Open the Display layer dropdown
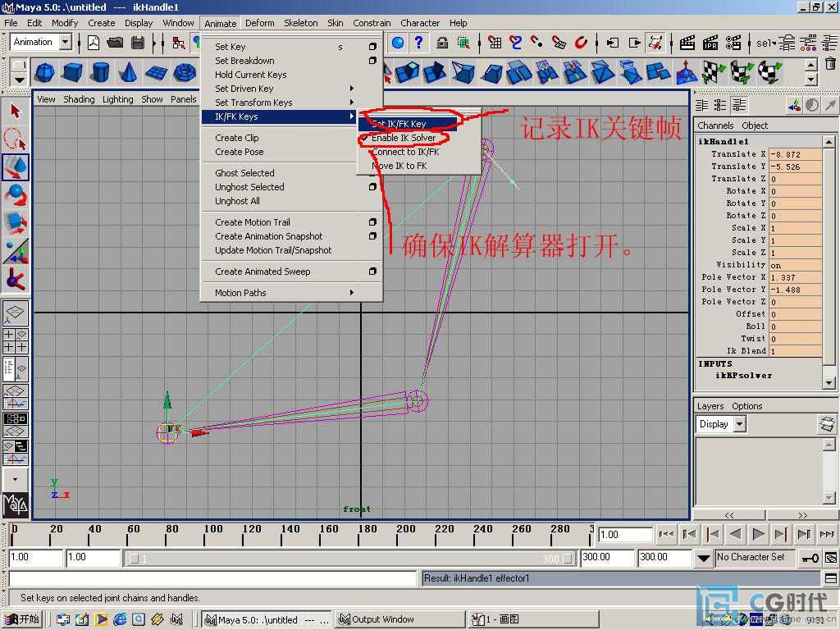This screenshot has width=840, height=630. click(740, 424)
